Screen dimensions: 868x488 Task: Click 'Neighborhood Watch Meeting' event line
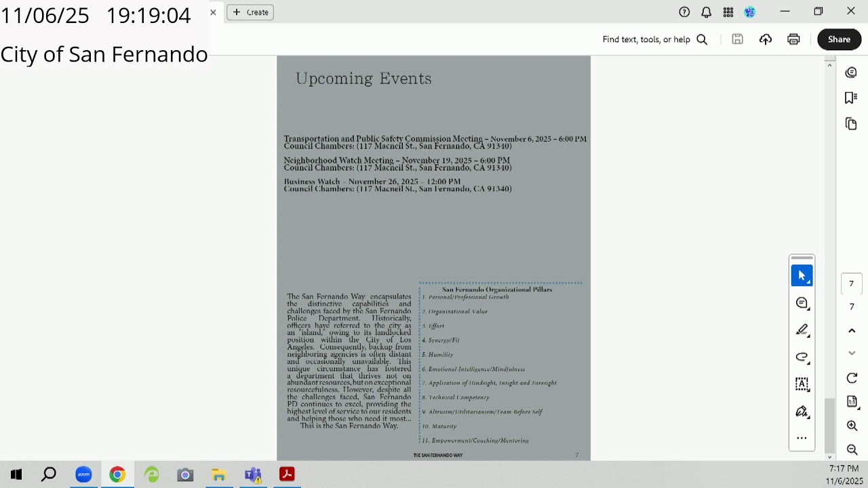(x=397, y=161)
